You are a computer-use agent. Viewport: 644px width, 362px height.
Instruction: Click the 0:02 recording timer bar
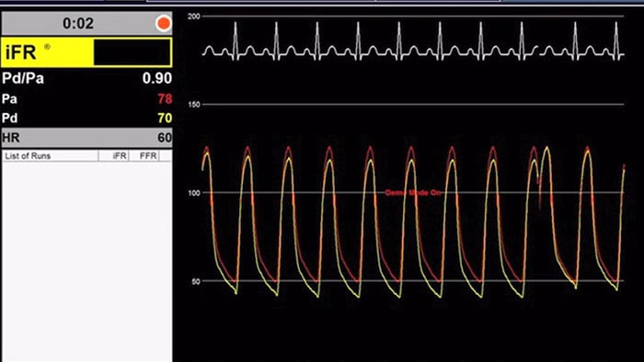pyautogui.click(x=86, y=23)
